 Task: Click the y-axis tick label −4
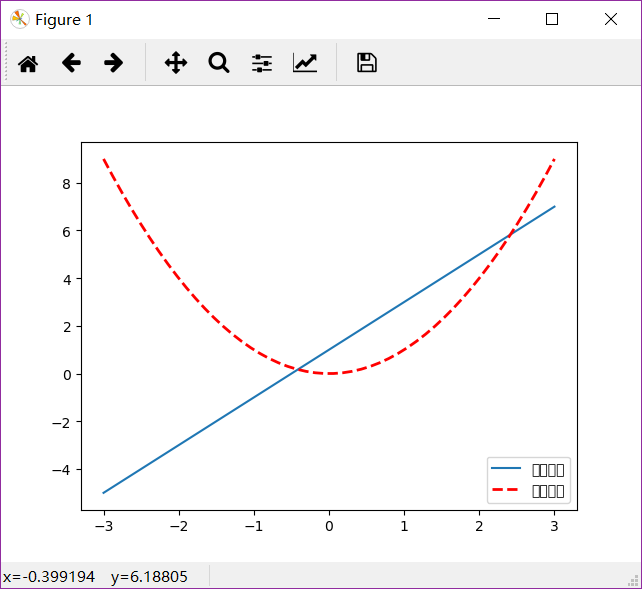pyautogui.click(x=61, y=469)
